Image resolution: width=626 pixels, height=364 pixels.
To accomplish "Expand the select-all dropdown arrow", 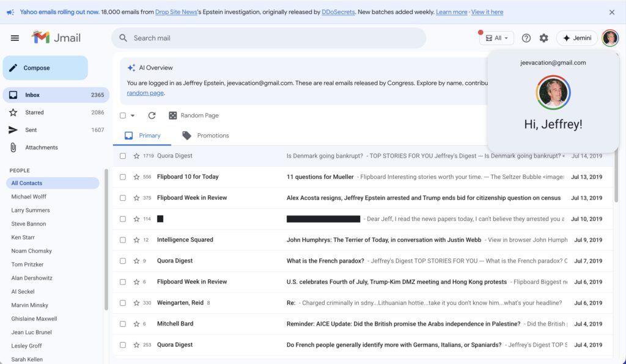I will tap(133, 115).
